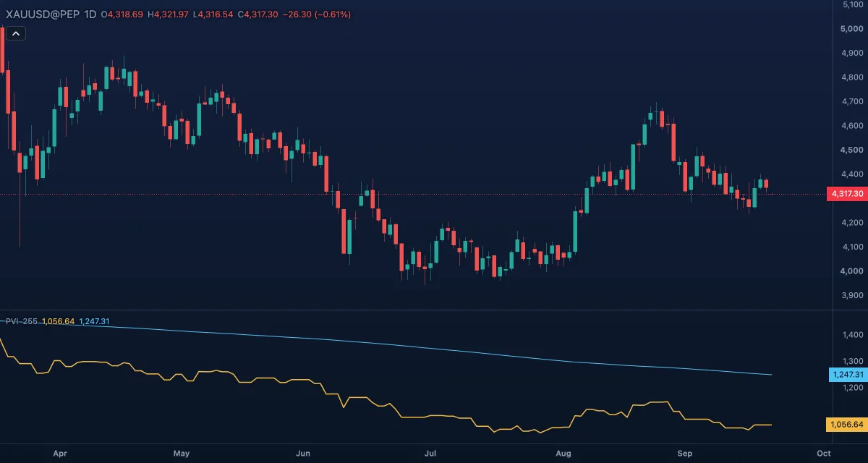Click the 1,200 label on PVI scale
This screenshot has height=463, width=868.
[853, 388]
